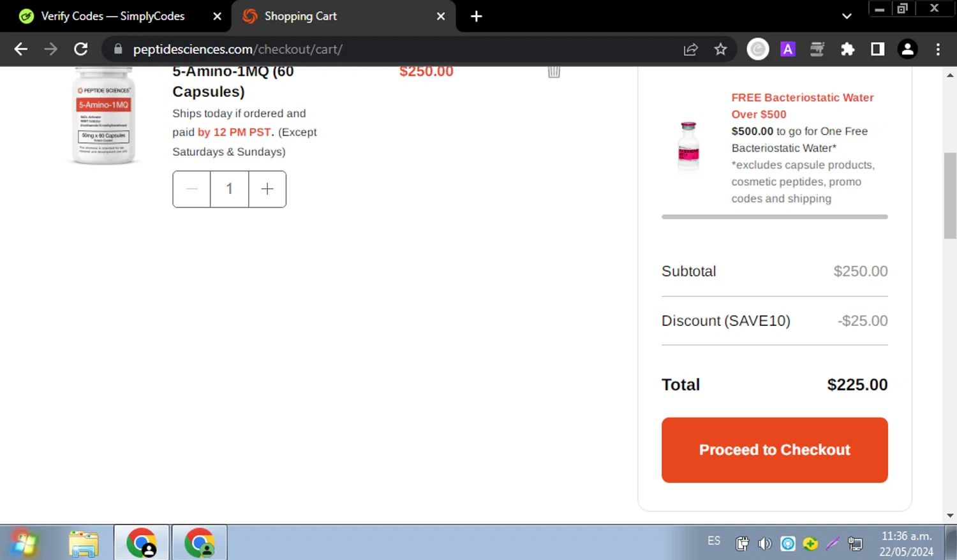Remove 5-Amino-1MQ with trash icon
Image resolution: width=957 pixels, height=560 pixels.
click(x=554, y=71)
